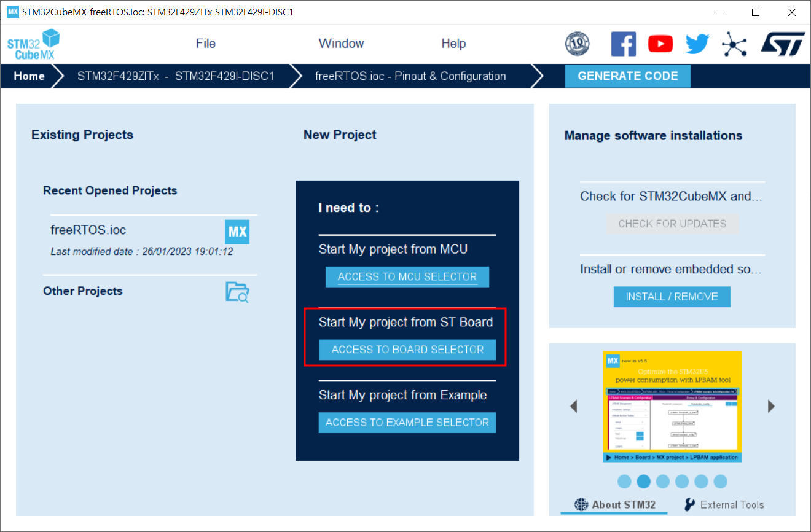The height and width of the screenshot is (532, 811).
Task: Select STM32F429ZITx - STM32F429I-DISC1 breadcrumb
Action: click(x=176, y=76)
